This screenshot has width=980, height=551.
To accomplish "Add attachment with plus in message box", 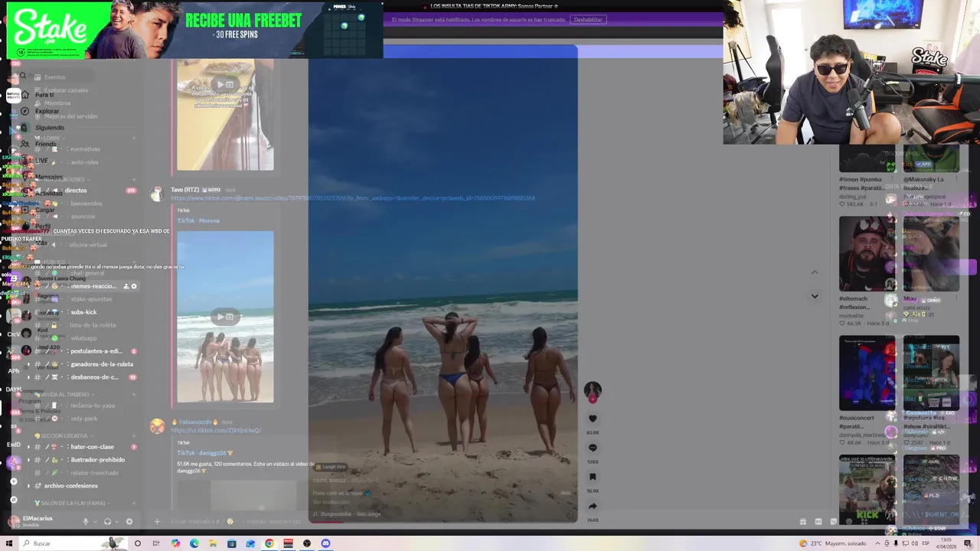I will pos(157,521).
